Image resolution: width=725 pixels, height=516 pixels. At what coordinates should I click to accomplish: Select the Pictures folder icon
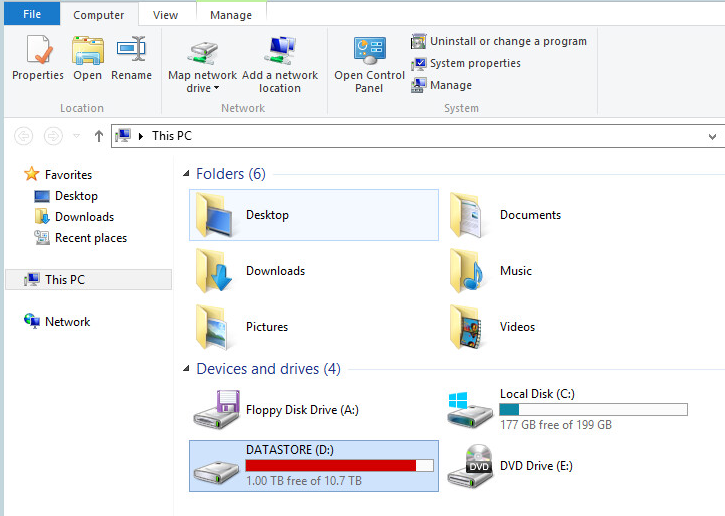213,327
